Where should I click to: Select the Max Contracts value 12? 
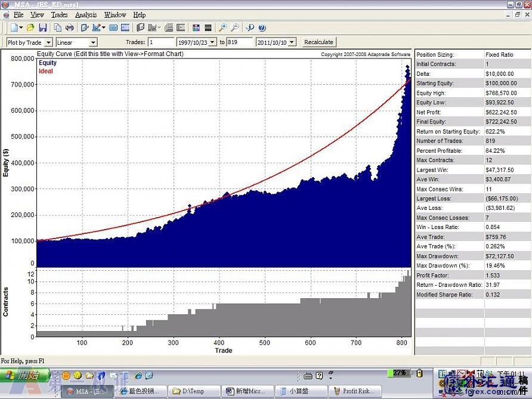point(489,160)
